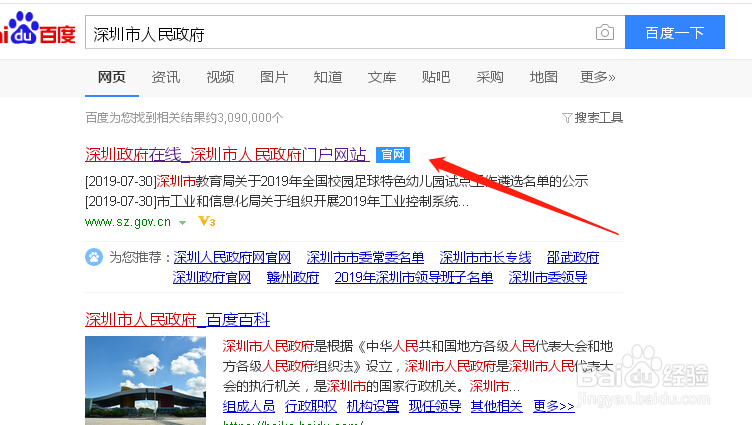Viewport: 752px width, 425px height.
Task: Open 机构设置 encyclopedia section
Action: click(x=373, y=407)
